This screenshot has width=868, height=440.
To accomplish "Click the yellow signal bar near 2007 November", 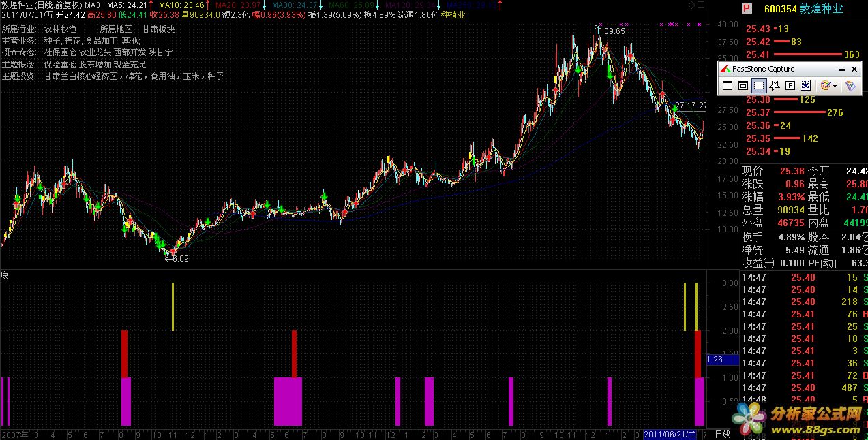I will click(x=173, y=307).
